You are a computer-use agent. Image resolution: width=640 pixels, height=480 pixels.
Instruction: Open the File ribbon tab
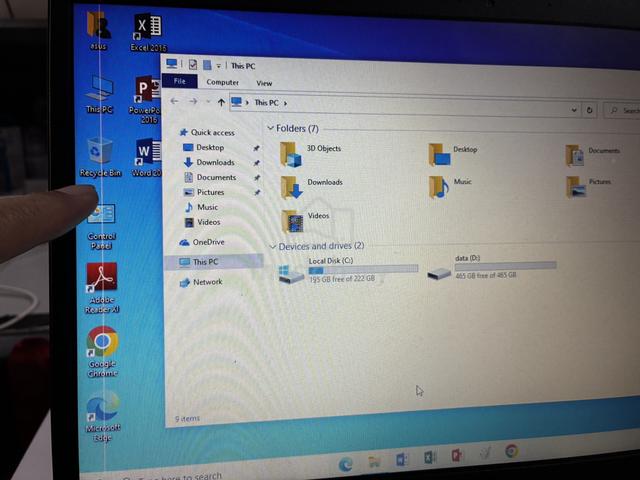tap(180, 81)
